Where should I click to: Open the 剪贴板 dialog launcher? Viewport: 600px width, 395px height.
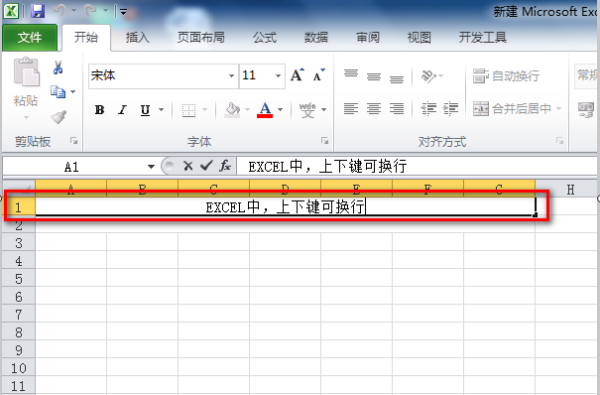pos(74,141)
